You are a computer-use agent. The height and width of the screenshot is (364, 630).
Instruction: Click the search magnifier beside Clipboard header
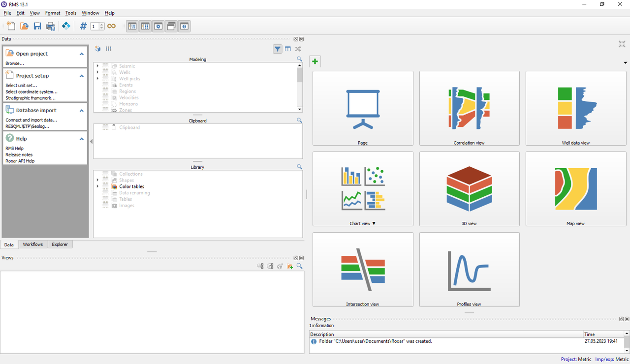pyautogui.click(x=299, y=120)
